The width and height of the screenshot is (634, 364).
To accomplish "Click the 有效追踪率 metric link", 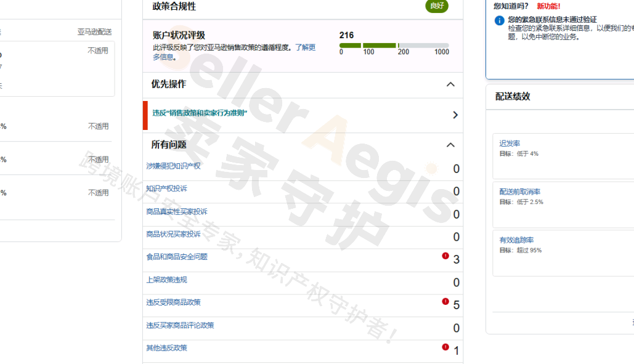I will coord(516,240).
